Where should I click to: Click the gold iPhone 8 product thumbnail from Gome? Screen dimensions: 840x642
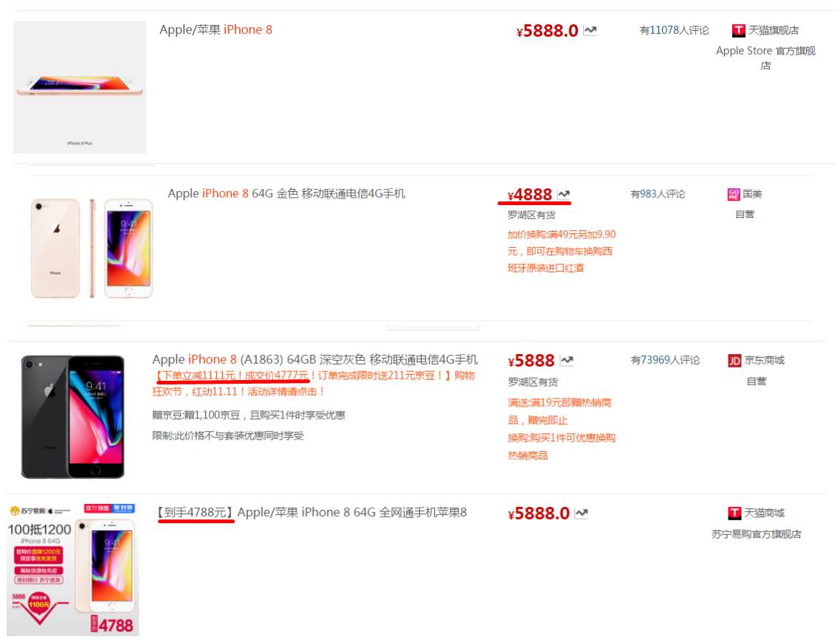tap(92, 248)
